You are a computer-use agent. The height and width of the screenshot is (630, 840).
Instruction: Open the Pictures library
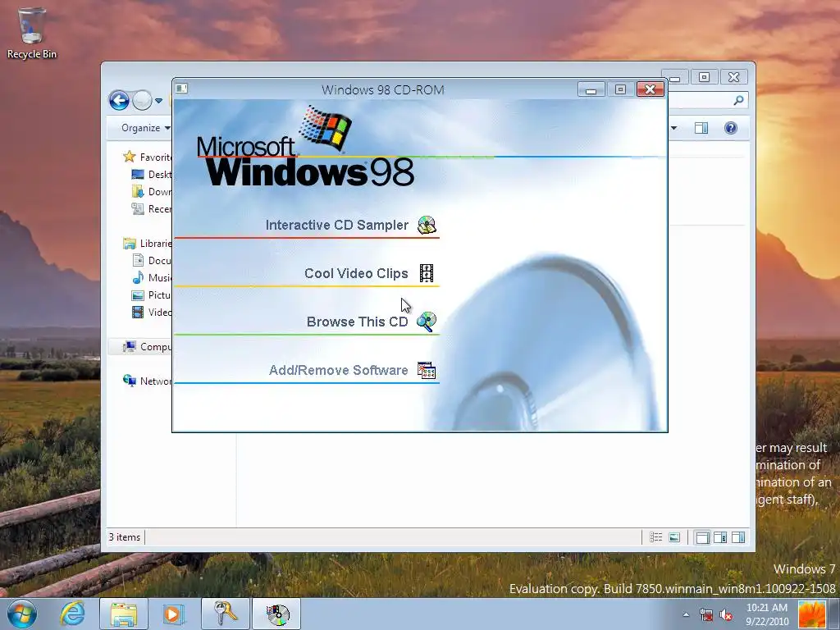click(152, 295)
